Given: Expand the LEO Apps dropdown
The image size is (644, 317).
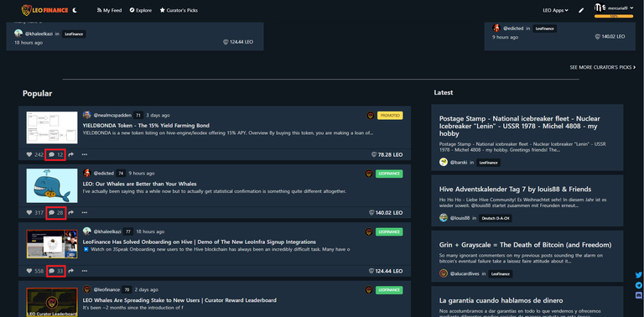Looking at the screenshot, I should coord(555,10).
